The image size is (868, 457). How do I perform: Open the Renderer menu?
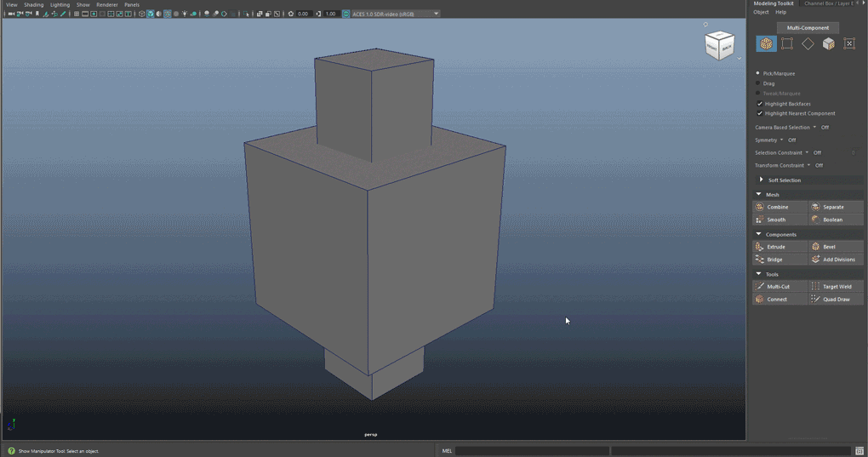[107, 4]
